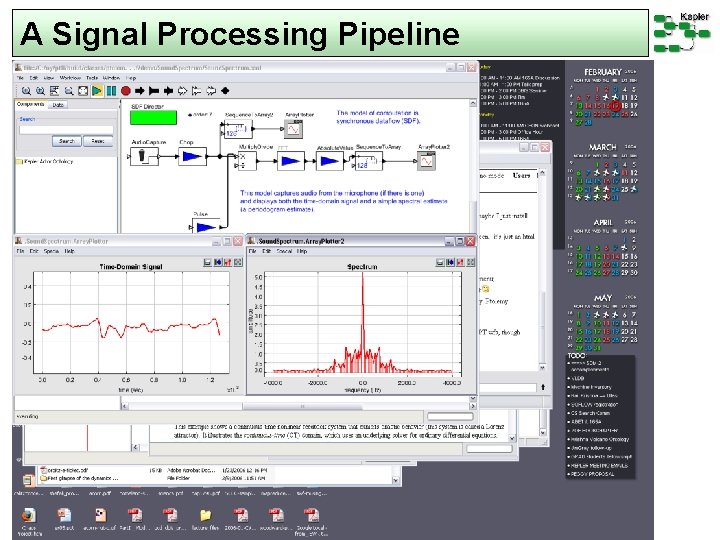This screenshot has height=540, width=720.
Task: Select the SDF Director green block
Action: 153,118
